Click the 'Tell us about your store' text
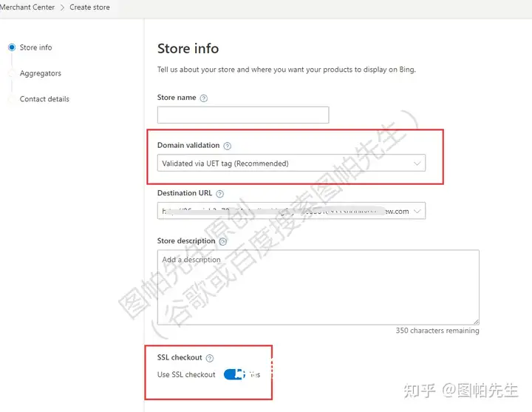Viewport: 532px width, 412px height. (x=287, y=70)
